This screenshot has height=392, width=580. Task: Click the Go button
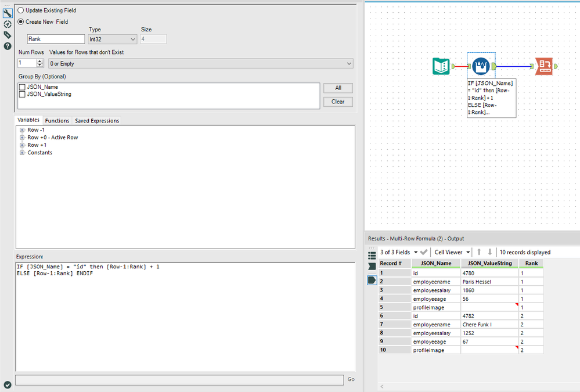tap(351, 379)
